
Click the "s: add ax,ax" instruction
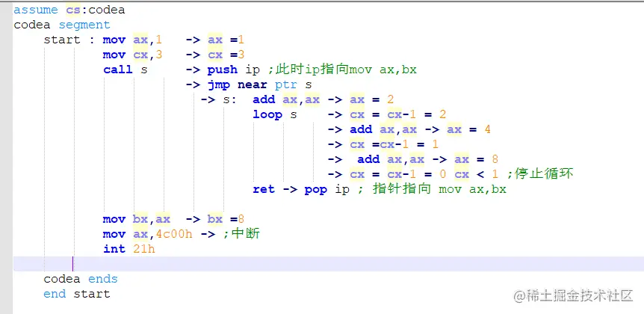pyautogui.click(x=271, y=100)
